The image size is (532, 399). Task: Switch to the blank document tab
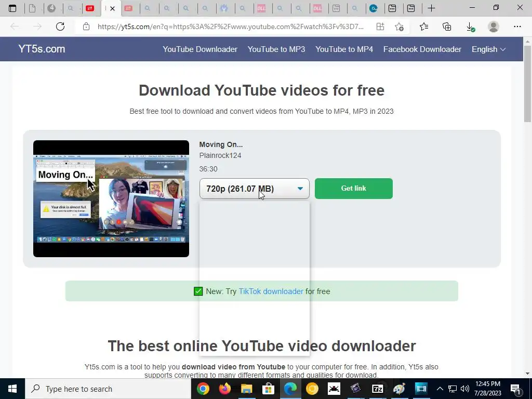pyautogui.click(x=32, y=8)
